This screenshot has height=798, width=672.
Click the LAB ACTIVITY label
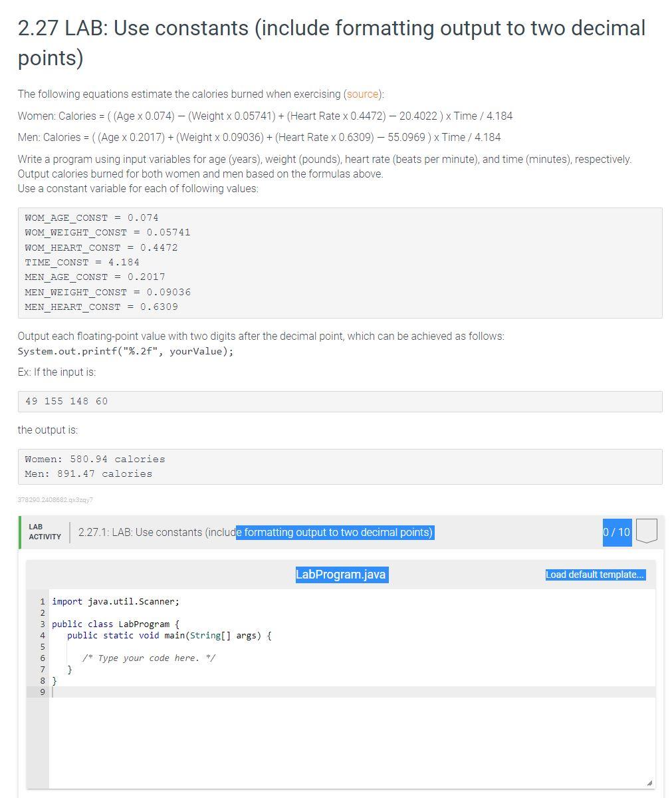[45, 532]
